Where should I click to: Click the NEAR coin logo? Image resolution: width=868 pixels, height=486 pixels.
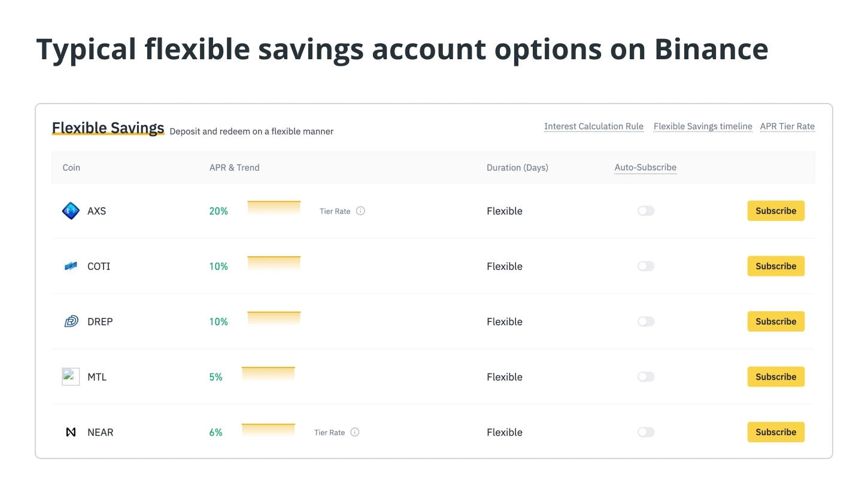71,432
